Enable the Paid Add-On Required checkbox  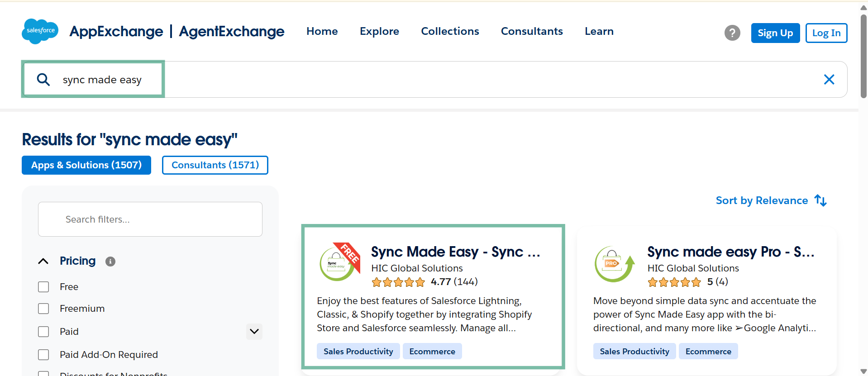[x=43, y=355]
